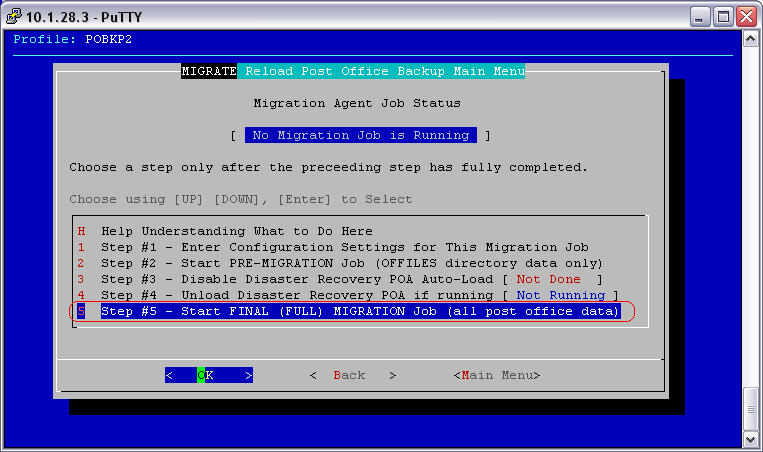Minimize the PuTTY window
This screenshot has height=452, width=763.
click(700, 17)
